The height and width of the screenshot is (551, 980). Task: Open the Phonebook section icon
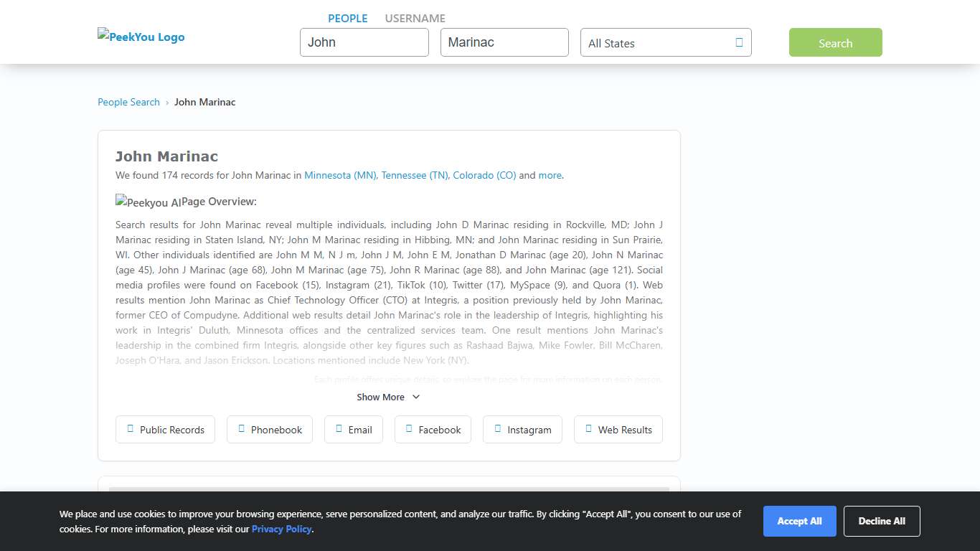(241, 429)
